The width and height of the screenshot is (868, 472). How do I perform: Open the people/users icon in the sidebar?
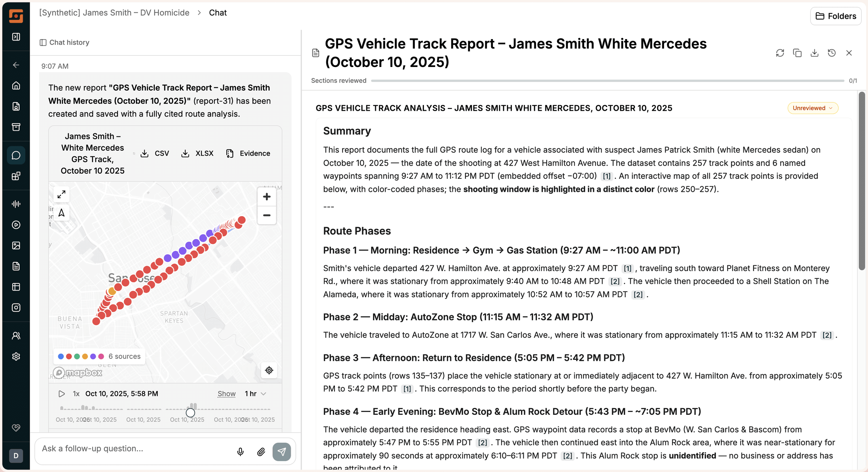click(16, 336)
